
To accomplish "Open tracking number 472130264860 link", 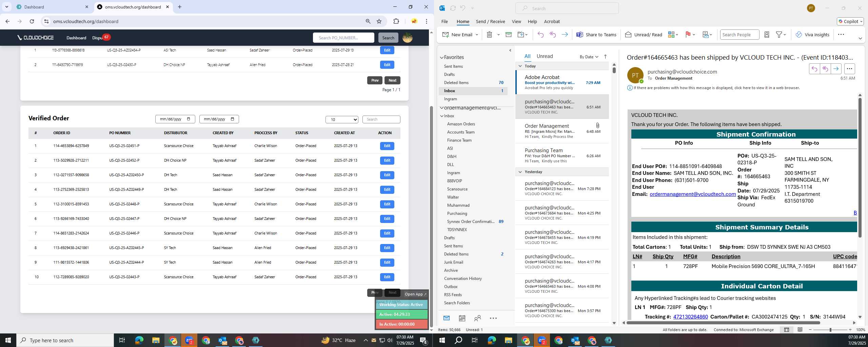I will (x=690, y=317).
